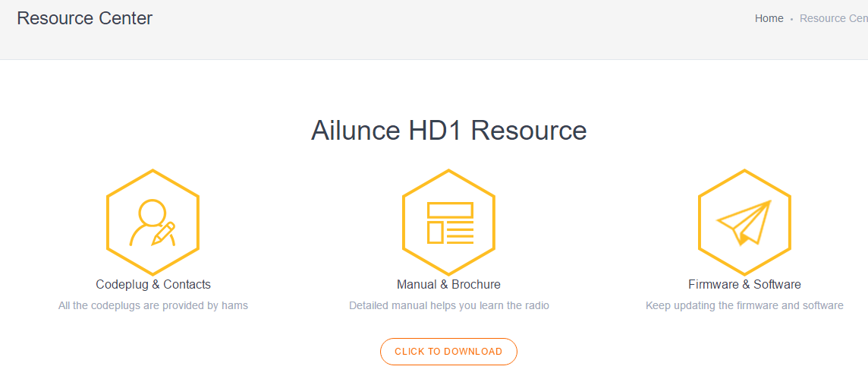Viewport: 868px width, 379px height.
Task: Select the Firmware & Software paper plane icon
Action: 744,222
